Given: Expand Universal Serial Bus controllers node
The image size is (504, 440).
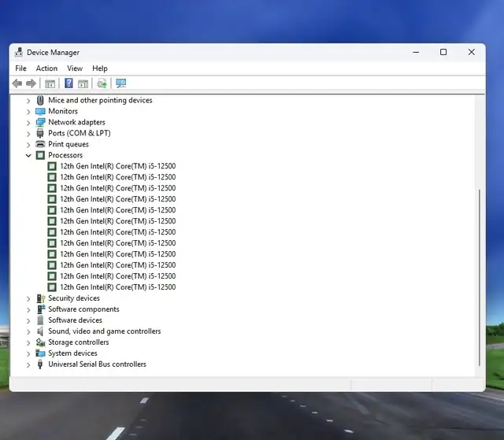Looking at the screenshot, I should pyautogui.click(x=28, y=365).
